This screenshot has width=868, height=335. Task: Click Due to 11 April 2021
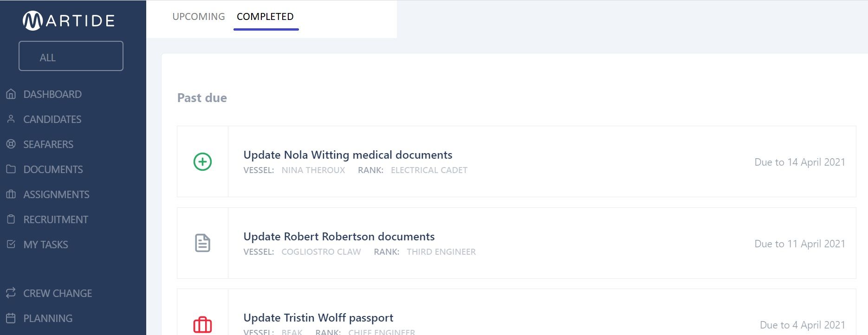(x=800, y=244)
